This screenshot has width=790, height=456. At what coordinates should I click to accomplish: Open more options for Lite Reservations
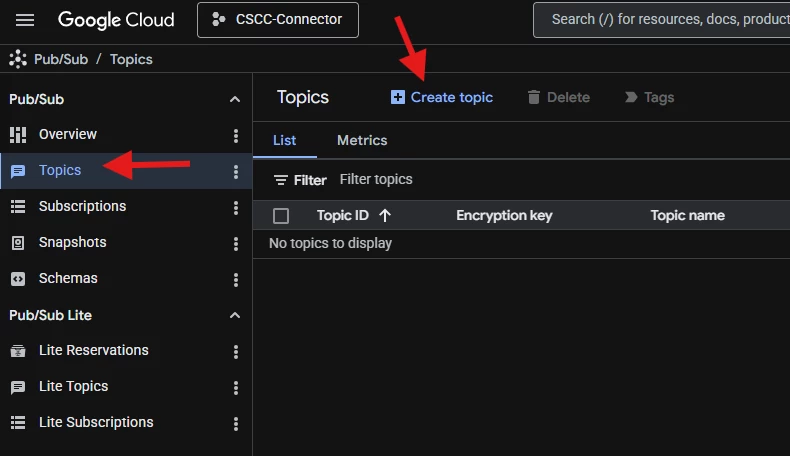click(x=236, y=352)
